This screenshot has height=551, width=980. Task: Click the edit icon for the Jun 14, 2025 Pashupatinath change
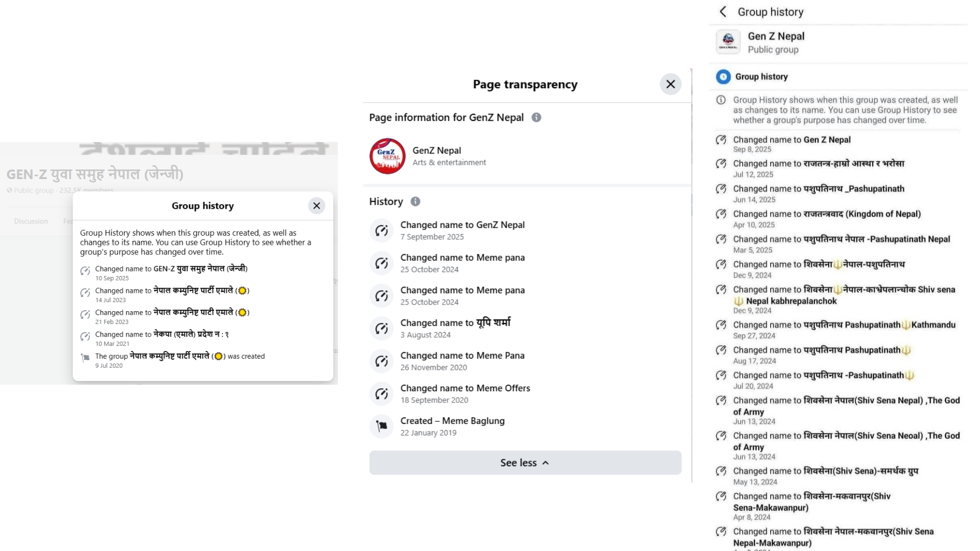click(721, 189)
